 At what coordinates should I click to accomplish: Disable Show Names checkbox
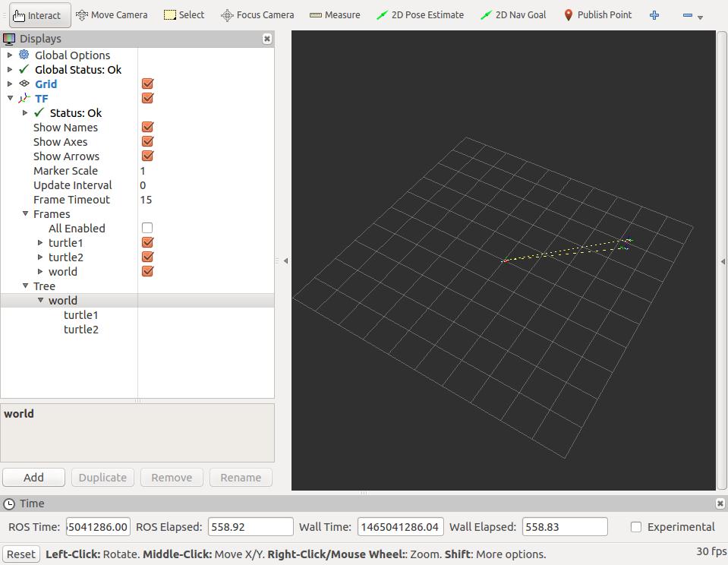click(147, 128)
